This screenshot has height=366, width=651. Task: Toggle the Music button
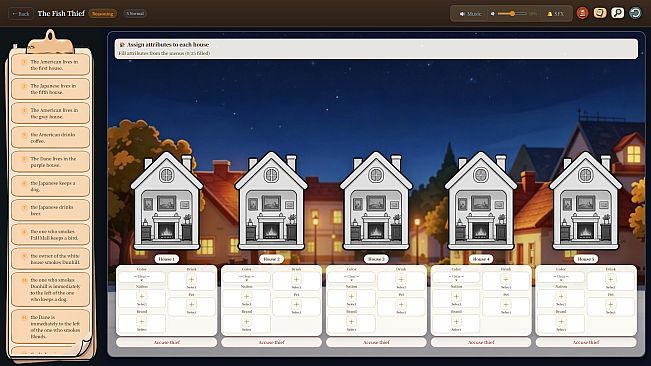click(470, 14)
